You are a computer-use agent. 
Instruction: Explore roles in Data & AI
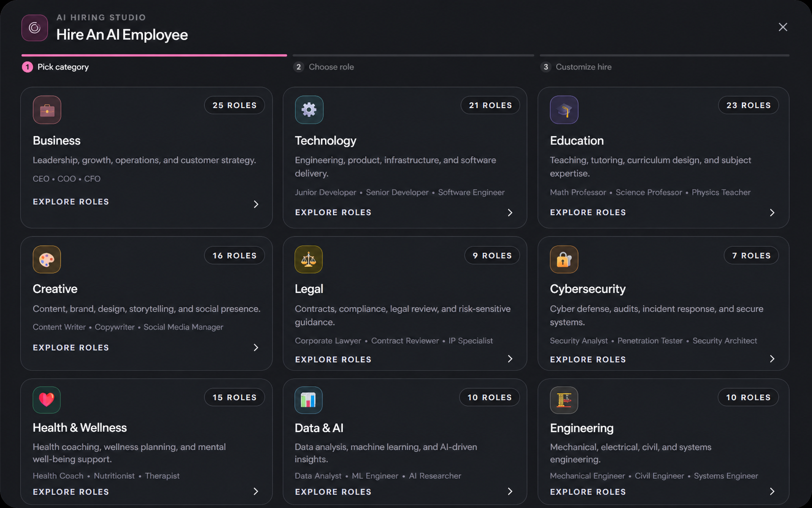[333, 492]
